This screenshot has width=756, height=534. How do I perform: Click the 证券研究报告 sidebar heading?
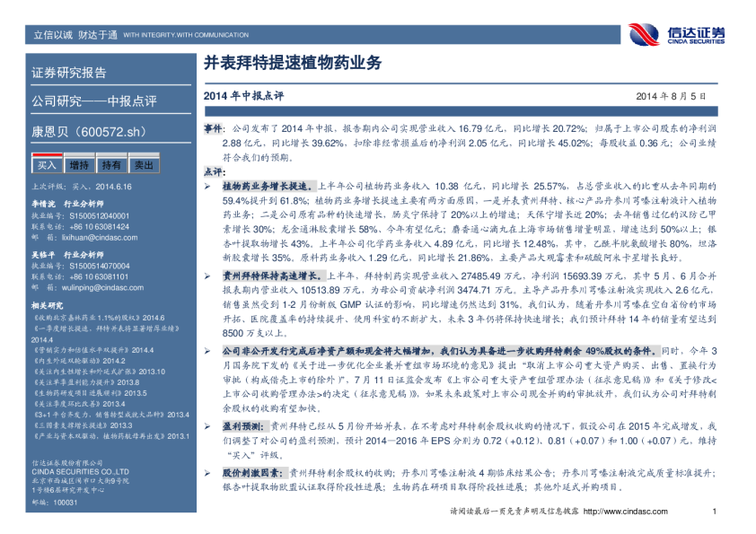[x=69, y=73]
